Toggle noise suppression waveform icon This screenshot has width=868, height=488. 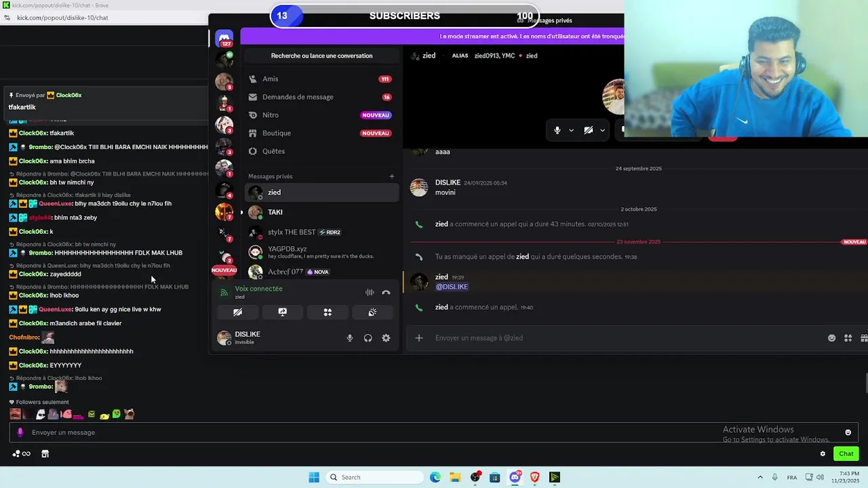370,292
